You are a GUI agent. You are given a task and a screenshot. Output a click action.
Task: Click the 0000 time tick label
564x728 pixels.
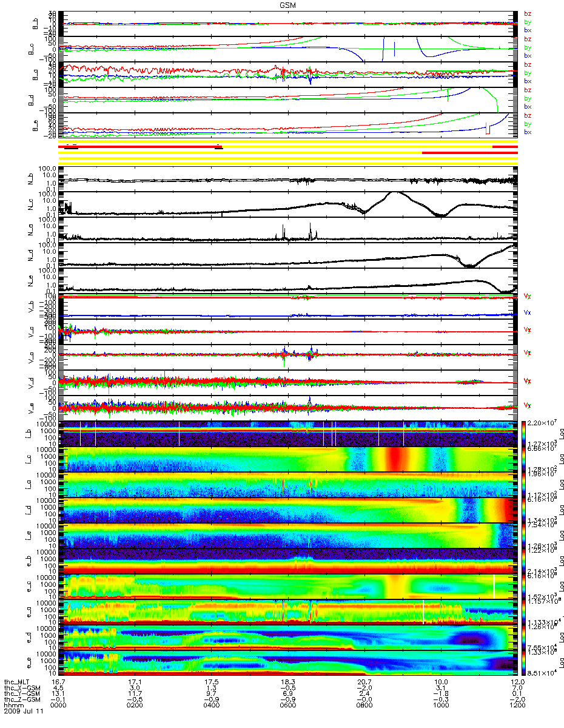pos(59,705)
